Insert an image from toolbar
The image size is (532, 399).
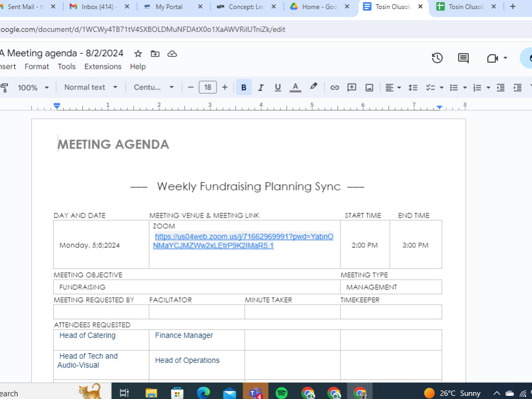pyautogui.click(x=369, y=88)
